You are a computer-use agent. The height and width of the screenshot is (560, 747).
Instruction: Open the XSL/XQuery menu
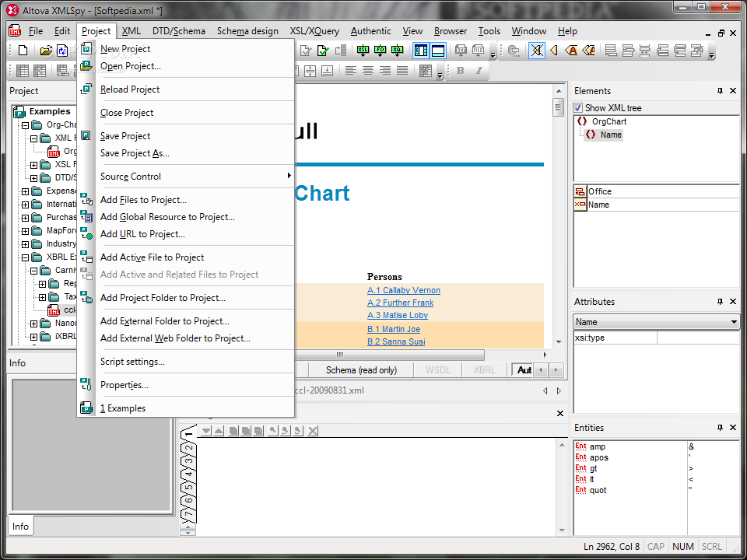click(314, 31)
